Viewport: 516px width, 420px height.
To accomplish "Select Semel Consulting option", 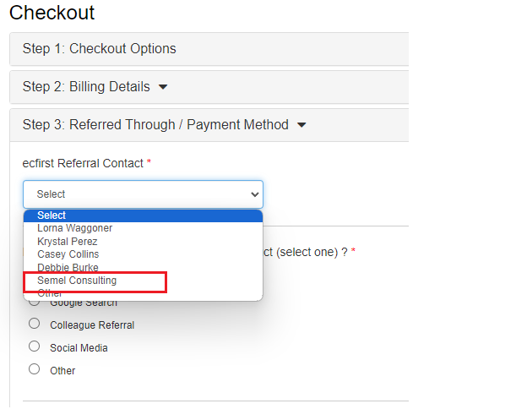I will pos(144,281).
